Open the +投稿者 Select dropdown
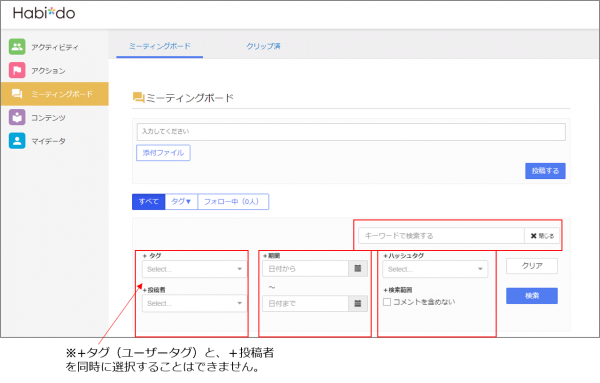 pyautogui.click(x=194, y=303)
